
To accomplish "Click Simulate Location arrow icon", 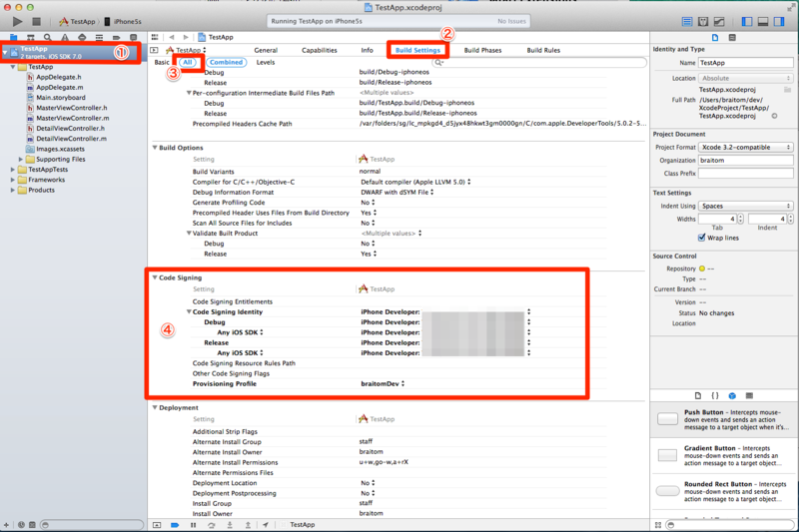I will coord(266,525).
